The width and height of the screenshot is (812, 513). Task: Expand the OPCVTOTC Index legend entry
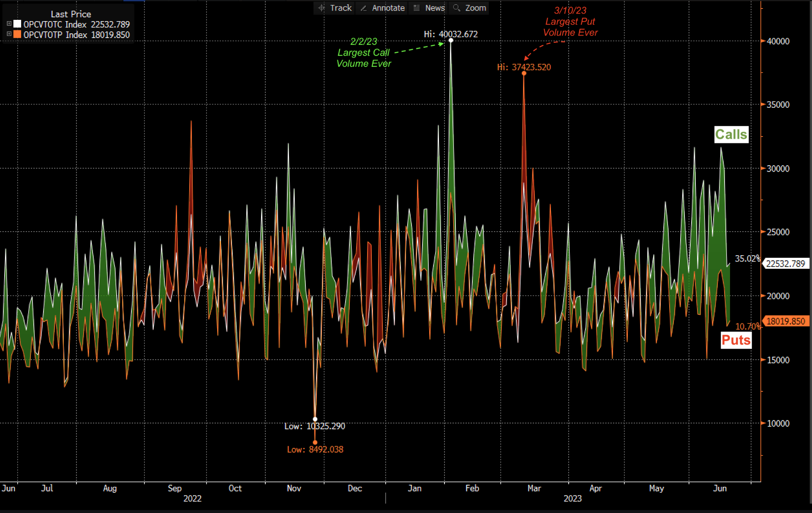coord(9,24)
